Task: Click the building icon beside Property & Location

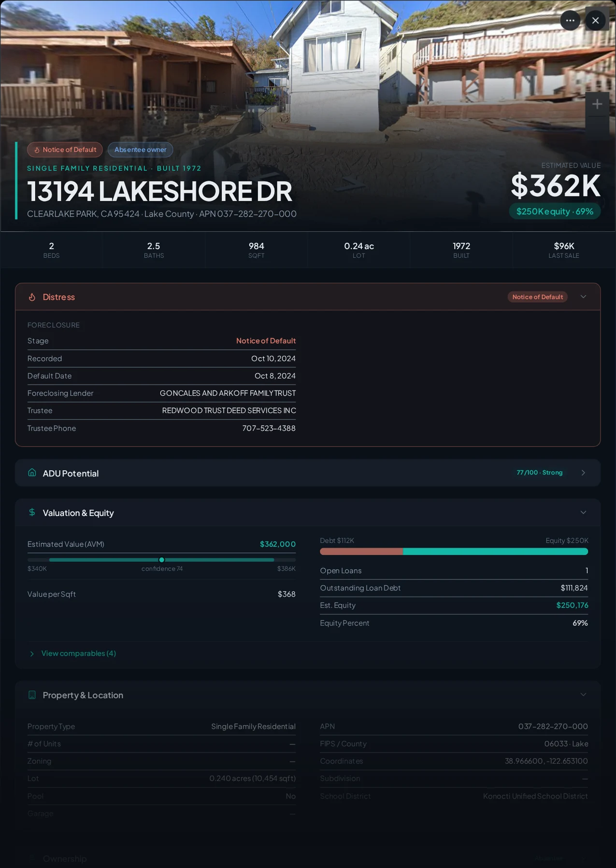Action: click(x=32, y=695)
